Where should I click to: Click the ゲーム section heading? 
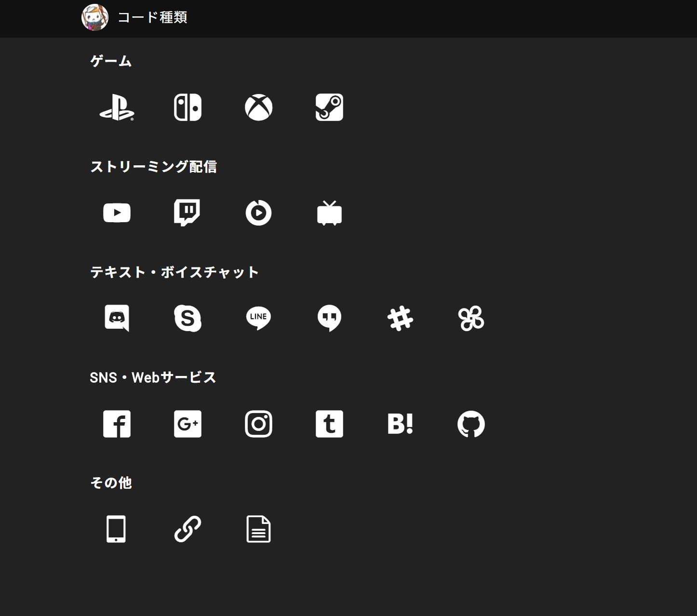[111, 61]
